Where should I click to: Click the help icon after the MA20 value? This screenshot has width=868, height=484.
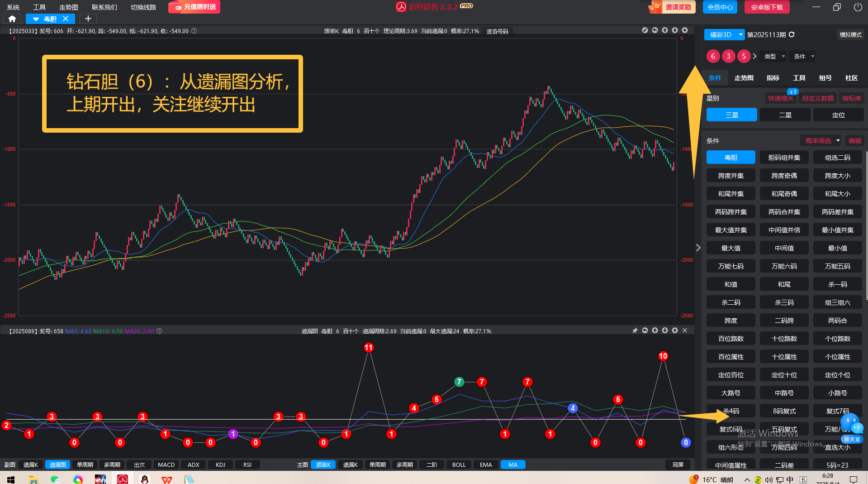coord(159,331)
